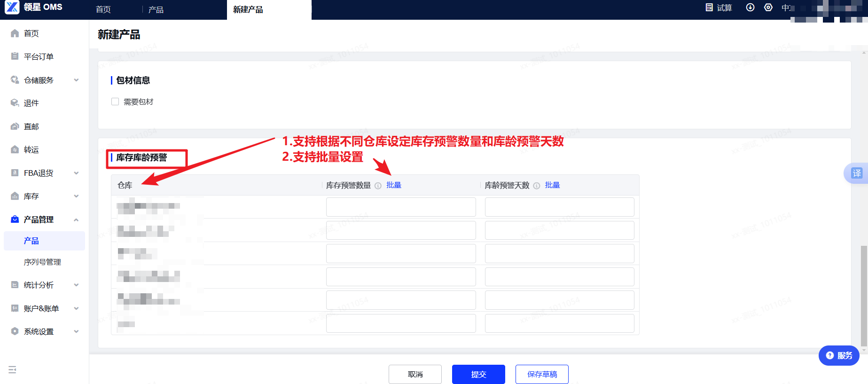Click info icon beside 库龄预警天数
Screen dimensions: 868x384
[x=537, y=186]
